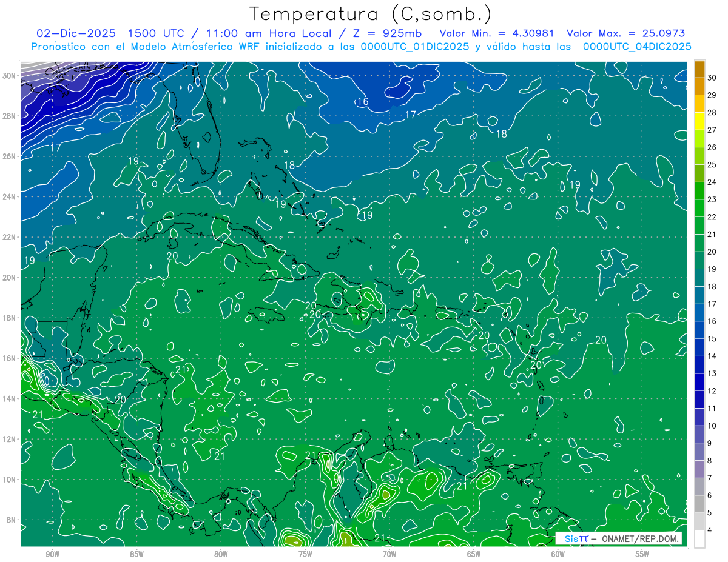Image resolution: width=728 pixels, height=562 pixels.
Task: Click the '60W' longitude axis label
Action: [558, 554]
